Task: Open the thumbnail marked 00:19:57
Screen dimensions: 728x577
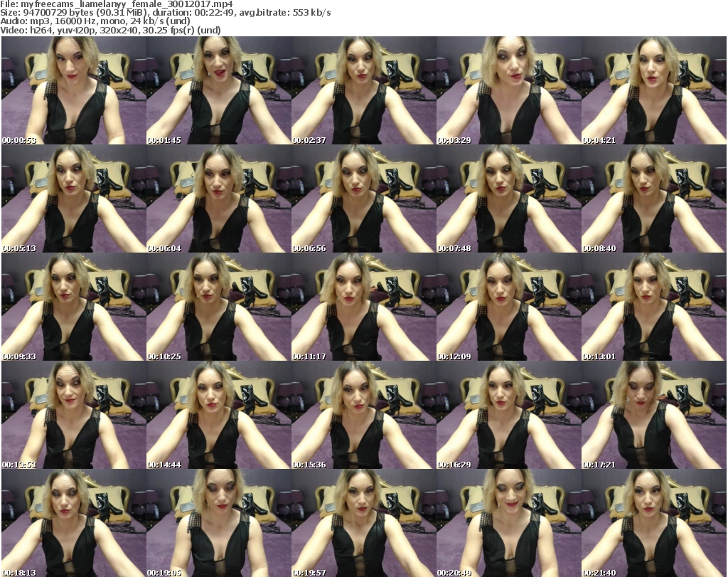Action: (x=363, y=523)
